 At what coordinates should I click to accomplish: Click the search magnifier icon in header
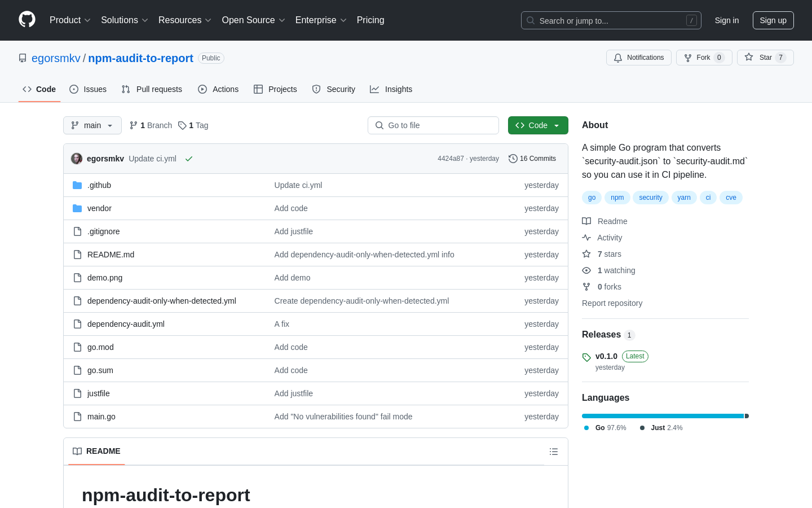pos(531,20)
